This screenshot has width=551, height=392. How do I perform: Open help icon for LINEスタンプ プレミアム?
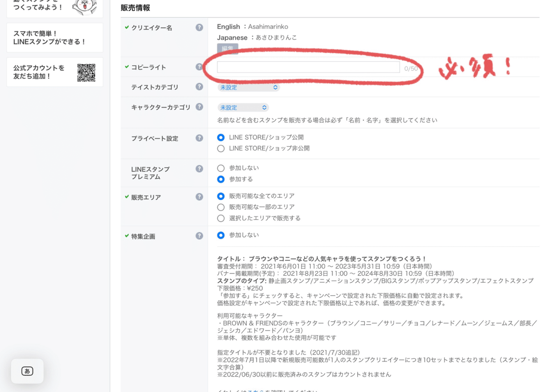click(x=199, y=169)
